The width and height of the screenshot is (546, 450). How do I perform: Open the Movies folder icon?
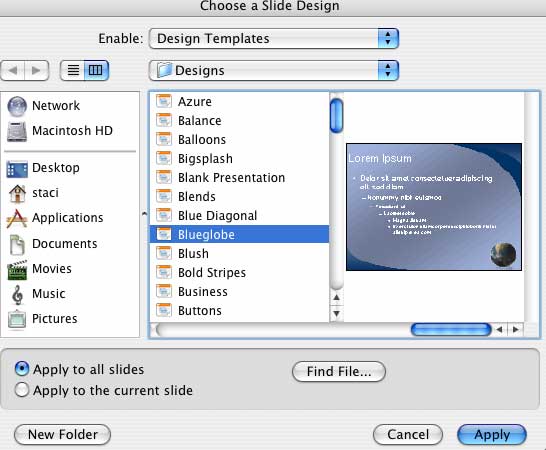pyautogui.click(x=17, y=270)
